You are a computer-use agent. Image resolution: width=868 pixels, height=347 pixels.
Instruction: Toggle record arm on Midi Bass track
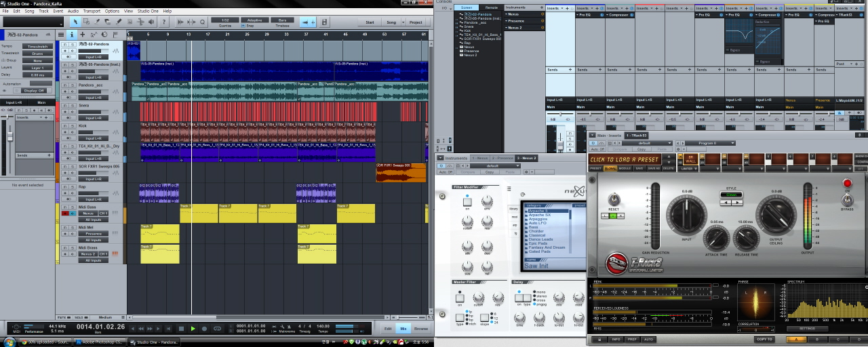(x=65, y=213)
